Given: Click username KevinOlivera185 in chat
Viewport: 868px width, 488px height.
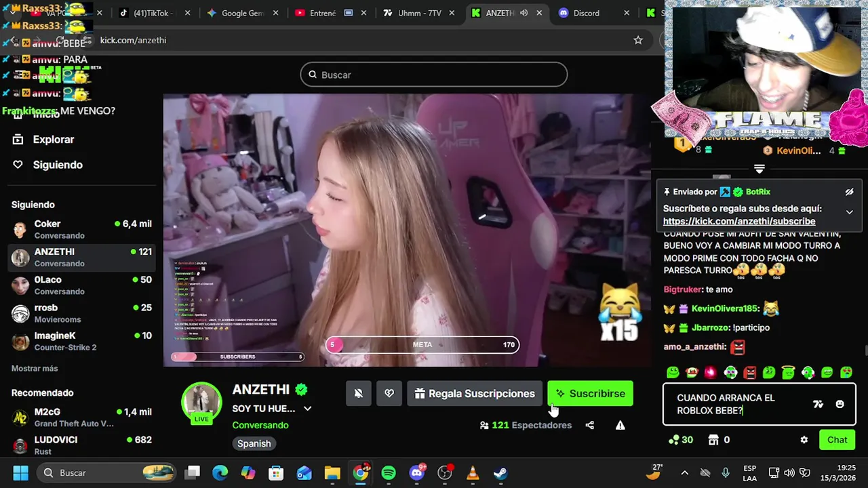Looking at the screenshot, I should coord(725,308).
